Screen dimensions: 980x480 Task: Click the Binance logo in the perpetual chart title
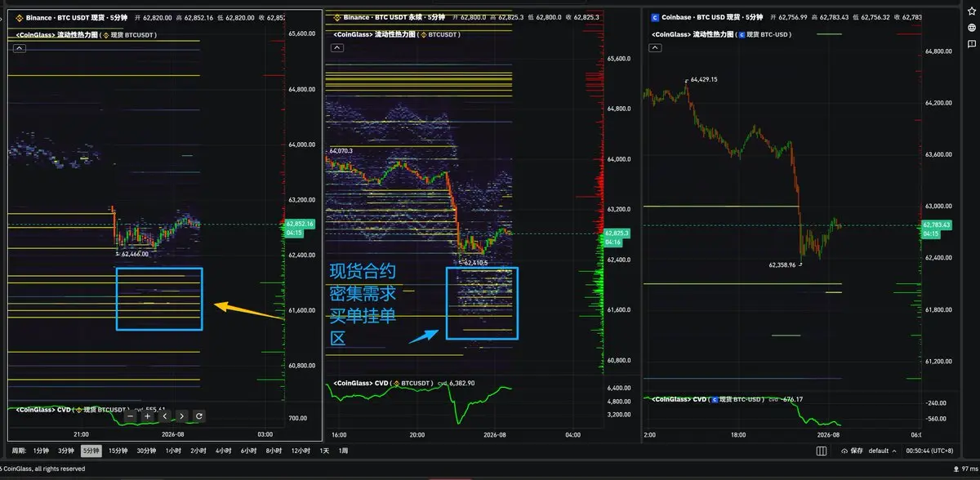click(337, 17)
